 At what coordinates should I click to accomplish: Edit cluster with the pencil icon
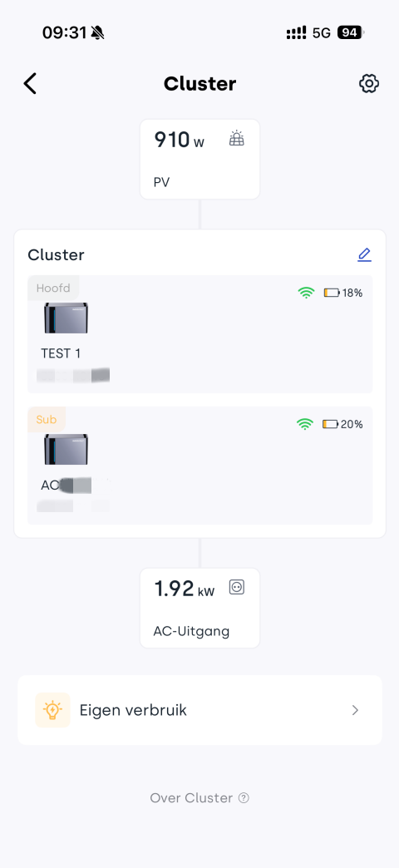(x=364, y=254)
